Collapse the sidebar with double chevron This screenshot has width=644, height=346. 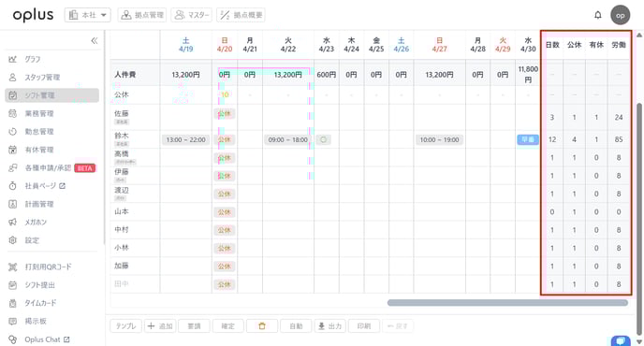(x=94, y=40)
